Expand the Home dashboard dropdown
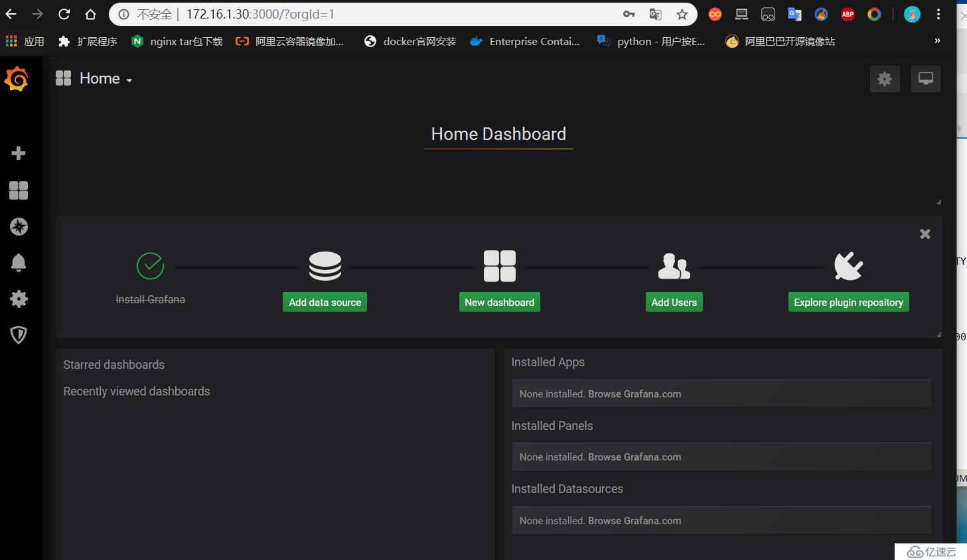Image resolution: width=967 pixels, height=560 pixels. pos(106,78)
